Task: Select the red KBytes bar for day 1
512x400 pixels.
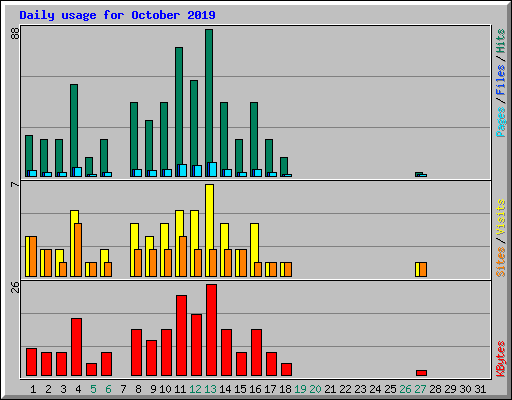Action: 31,362
